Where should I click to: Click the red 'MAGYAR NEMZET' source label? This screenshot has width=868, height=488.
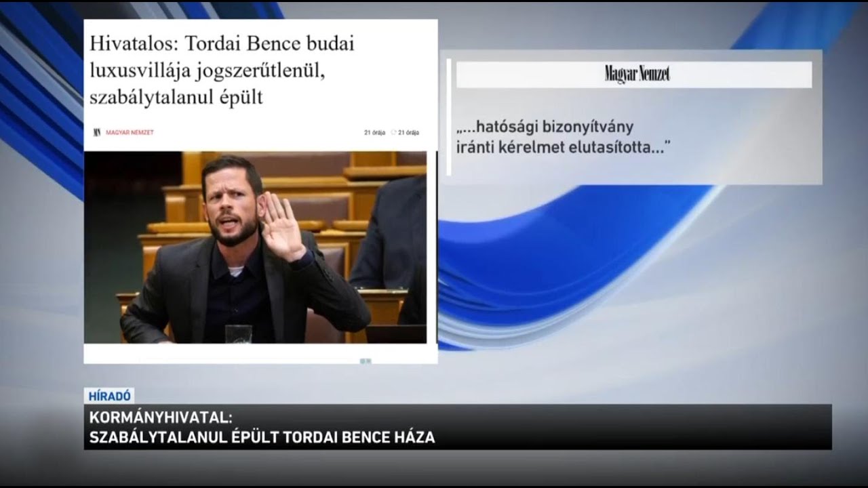coord(130,132)
